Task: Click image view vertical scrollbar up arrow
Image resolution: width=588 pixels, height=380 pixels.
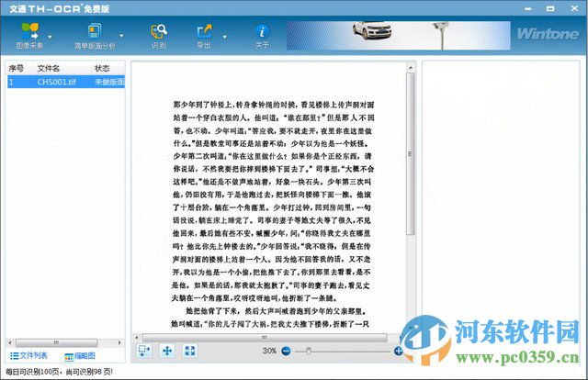Action: 411,68
